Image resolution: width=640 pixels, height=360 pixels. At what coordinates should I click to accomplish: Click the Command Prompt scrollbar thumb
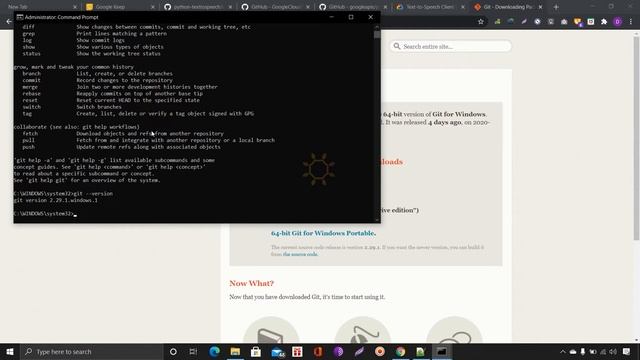377,34
